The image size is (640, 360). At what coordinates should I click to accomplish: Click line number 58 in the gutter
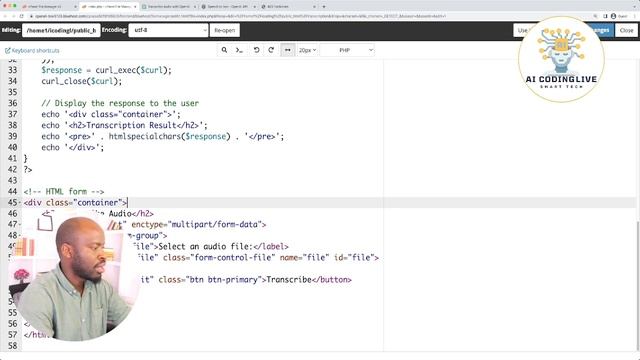pyautogui.click(x=12, y=346)
